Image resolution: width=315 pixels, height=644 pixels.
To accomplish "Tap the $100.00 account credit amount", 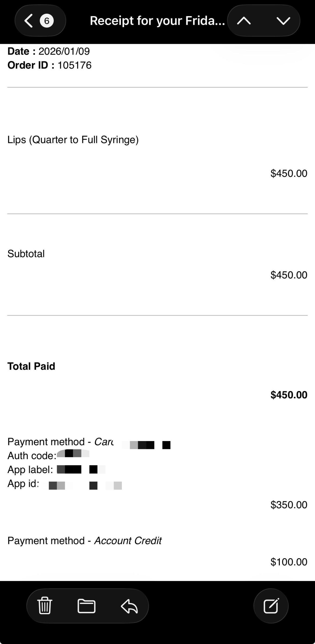I will 289,562.
